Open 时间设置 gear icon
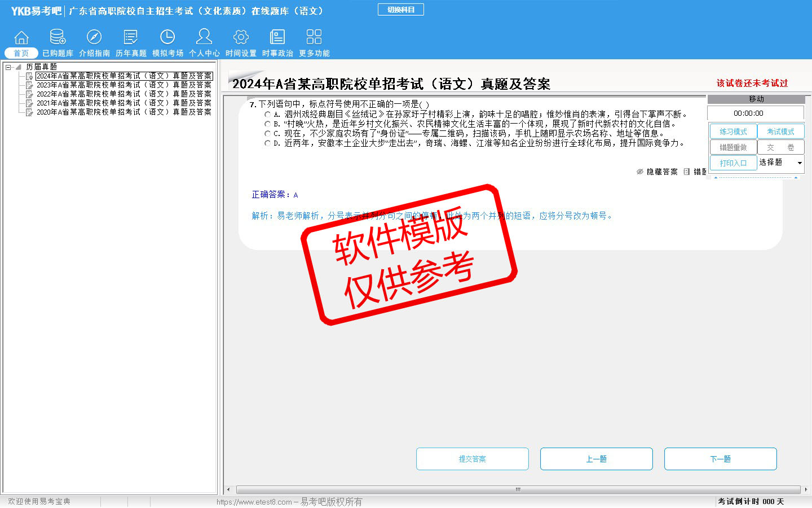Screen dimensions: 812x508 coord(241,38)
